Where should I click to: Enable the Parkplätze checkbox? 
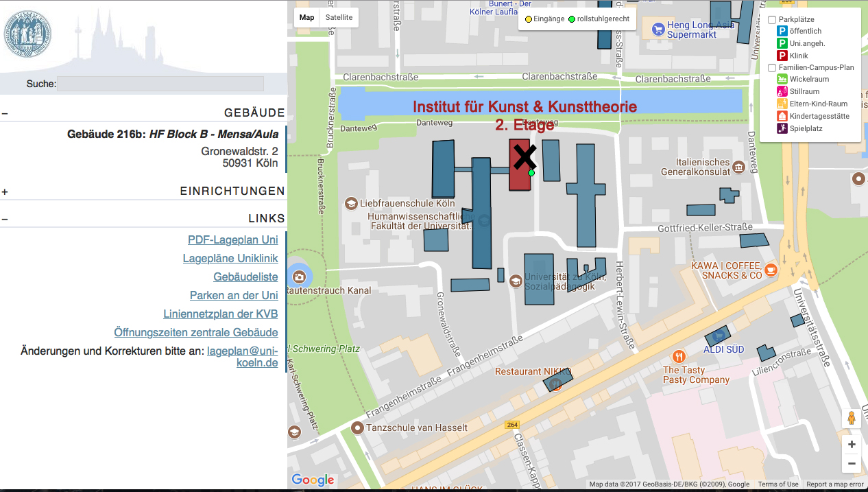pos(772,19)
